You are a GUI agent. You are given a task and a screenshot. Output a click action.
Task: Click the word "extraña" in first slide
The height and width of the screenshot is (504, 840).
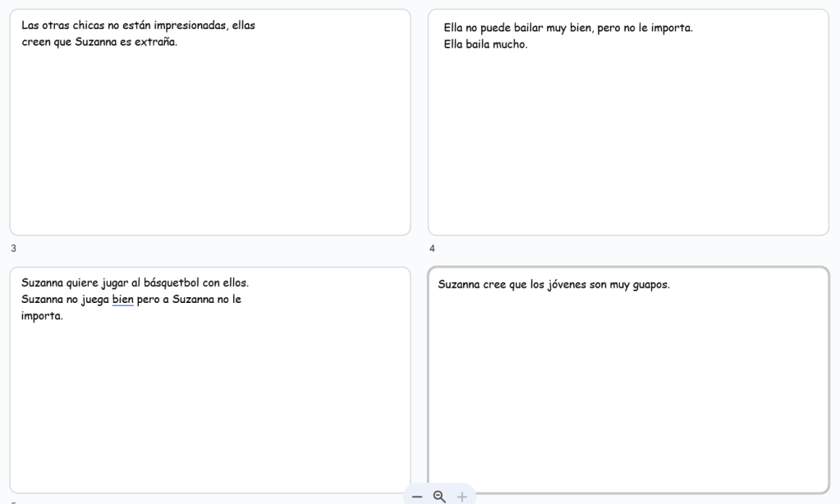(x=157, y=42)
